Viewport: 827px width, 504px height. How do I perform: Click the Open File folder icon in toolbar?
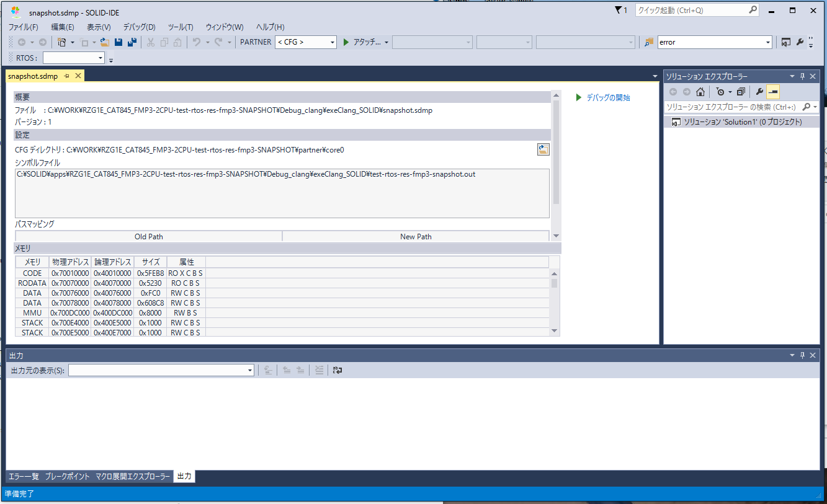coord(104,42)
